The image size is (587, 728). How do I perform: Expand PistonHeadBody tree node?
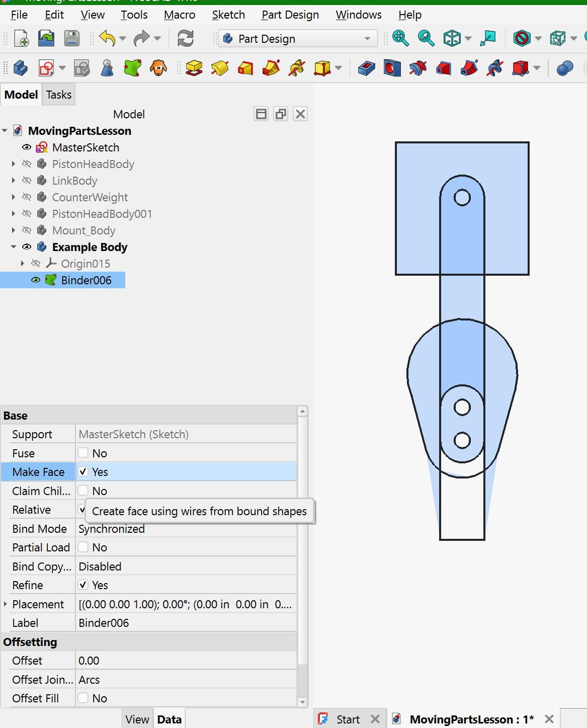pos(14,164)
